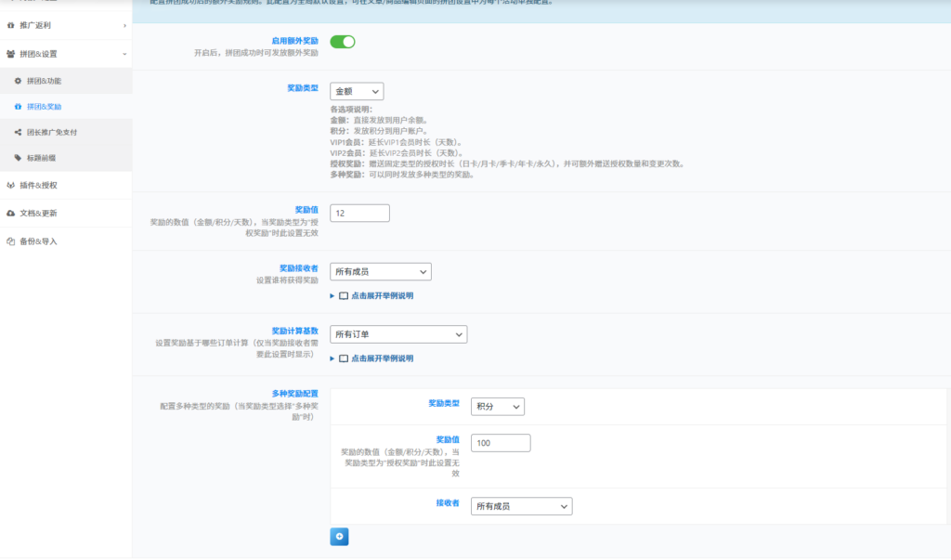This screenshot has width=951, height=560.
Task: Open the 奖励类型 dropdown showing 积分
Action: coord(498,407)
